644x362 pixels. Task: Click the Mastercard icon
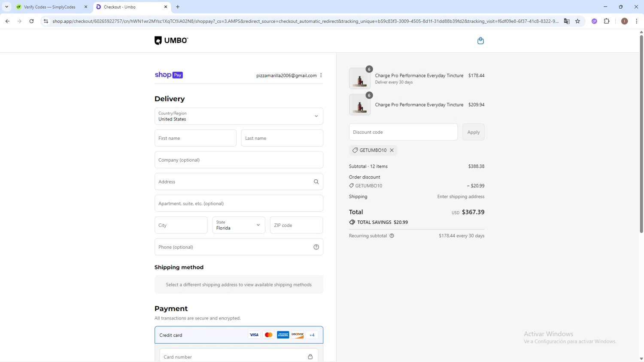tap(268, 335)
